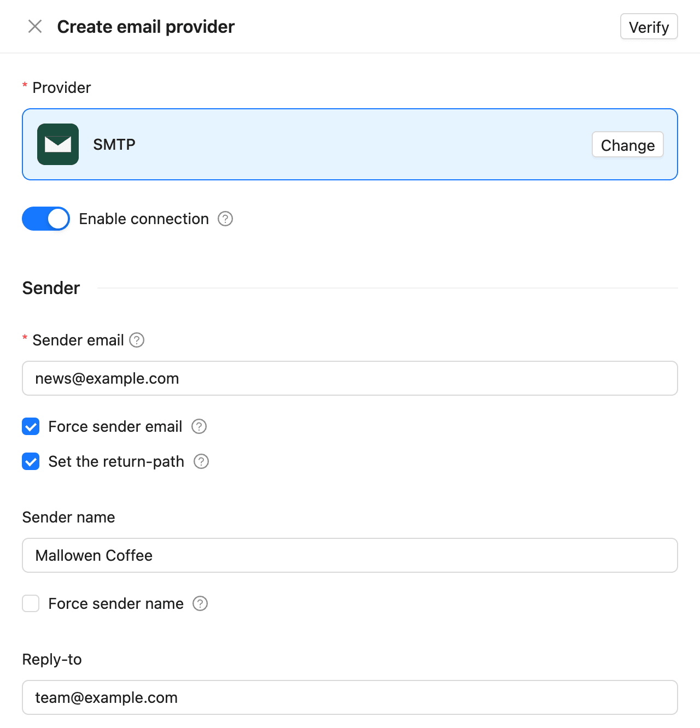Check the Force sender name checkbox
Screen dimensions: 700x728
[x=31, y=603]
